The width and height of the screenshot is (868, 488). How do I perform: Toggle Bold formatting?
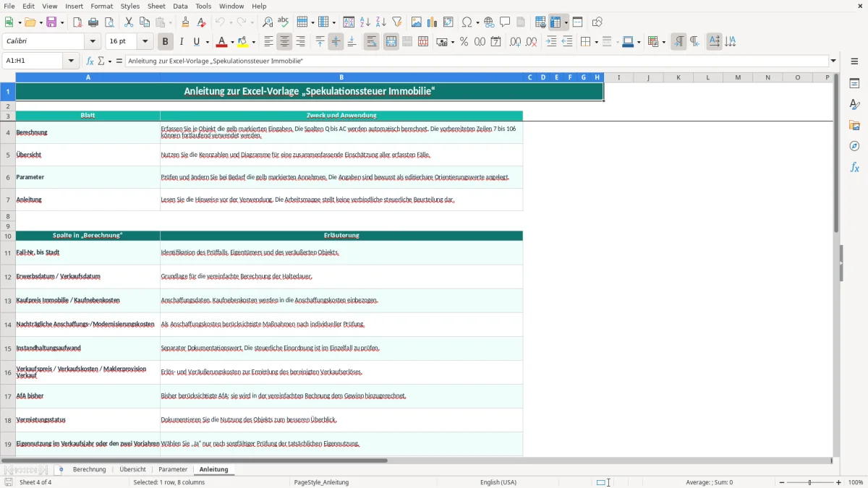(165, 42)
